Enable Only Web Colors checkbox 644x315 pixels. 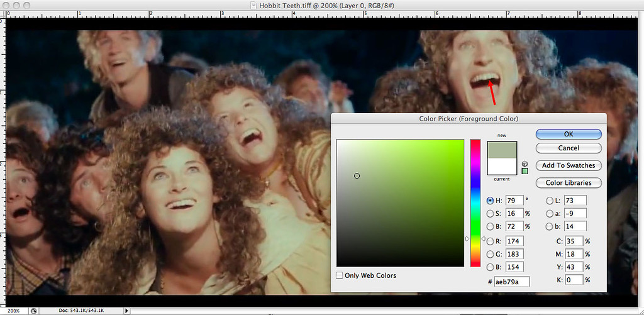[x=339, y=275]
